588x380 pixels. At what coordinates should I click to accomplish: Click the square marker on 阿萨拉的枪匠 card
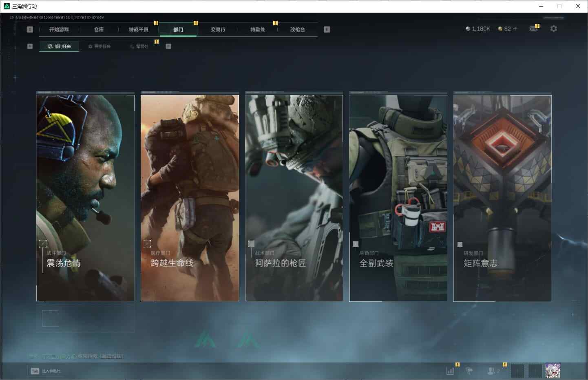click(251, 244)
